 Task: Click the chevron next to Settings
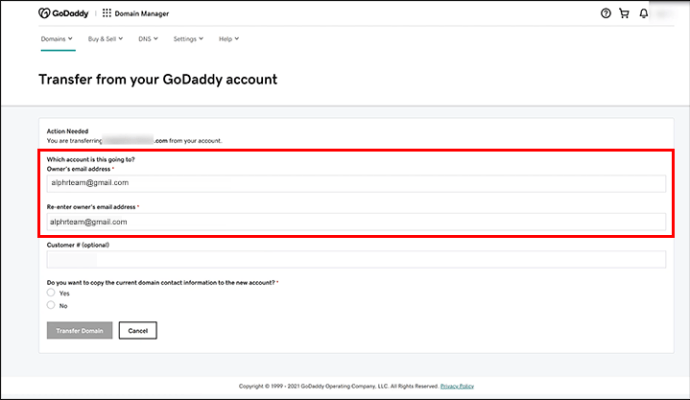[x=201, y=39]
